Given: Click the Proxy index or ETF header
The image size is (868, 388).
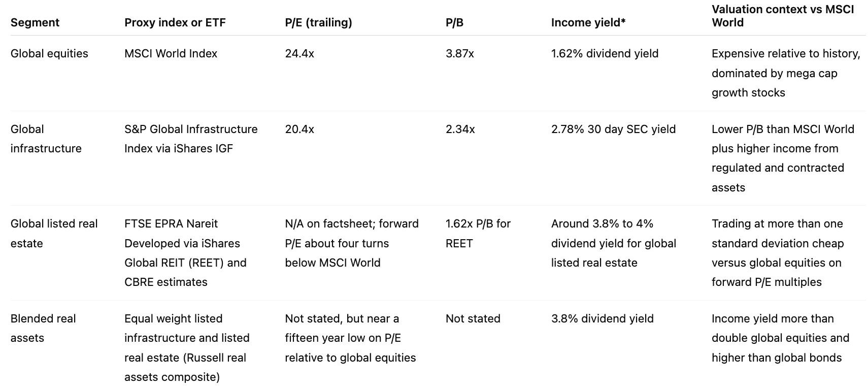Looking at the screenshot, I should point(175,22).
